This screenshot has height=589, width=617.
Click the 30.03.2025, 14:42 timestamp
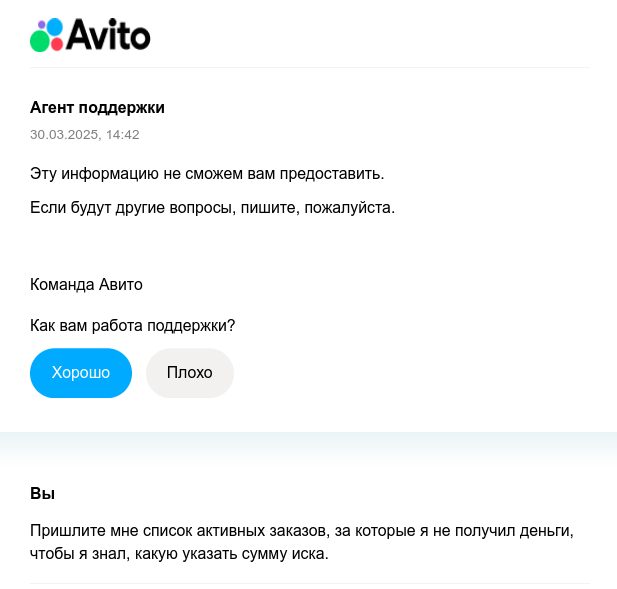click(84, 134)
